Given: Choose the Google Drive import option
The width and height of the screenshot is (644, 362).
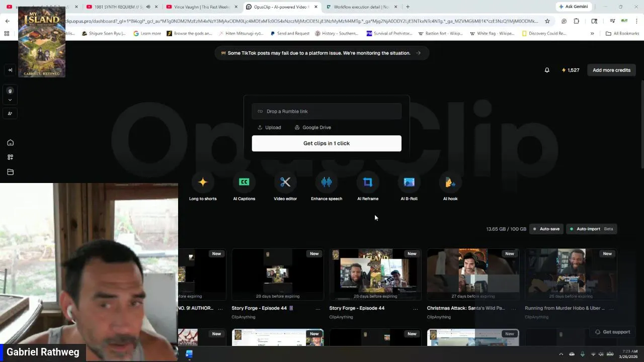Looking at the screenshot, I should (312, 127).
